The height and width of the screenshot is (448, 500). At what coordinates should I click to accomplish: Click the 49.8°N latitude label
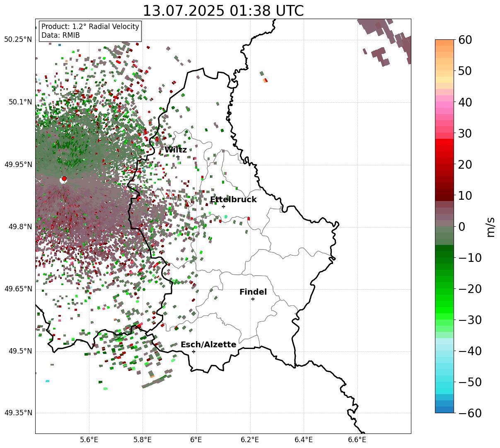click(20, 227)
